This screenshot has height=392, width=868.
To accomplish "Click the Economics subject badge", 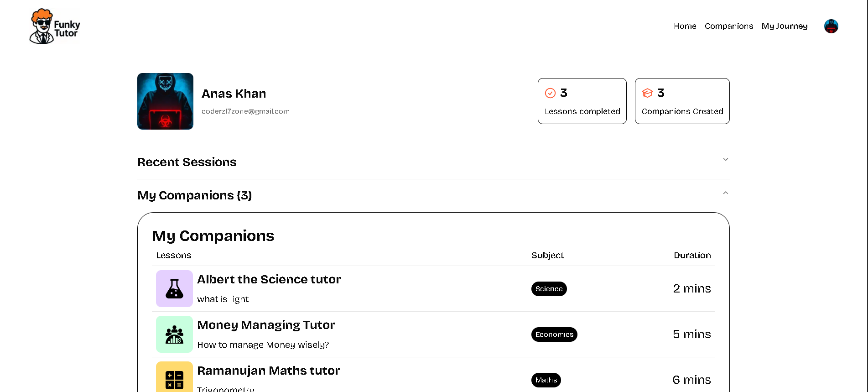I will (x=554, y=335).
